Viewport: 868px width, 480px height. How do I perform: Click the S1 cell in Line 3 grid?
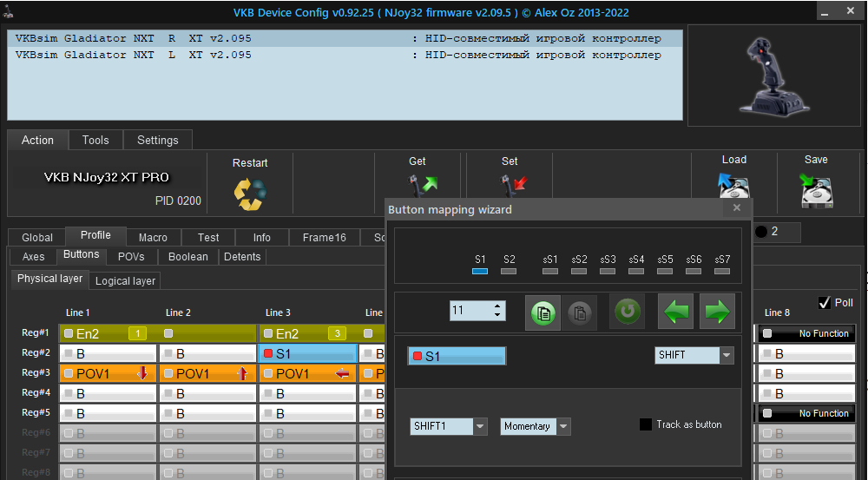308,353
